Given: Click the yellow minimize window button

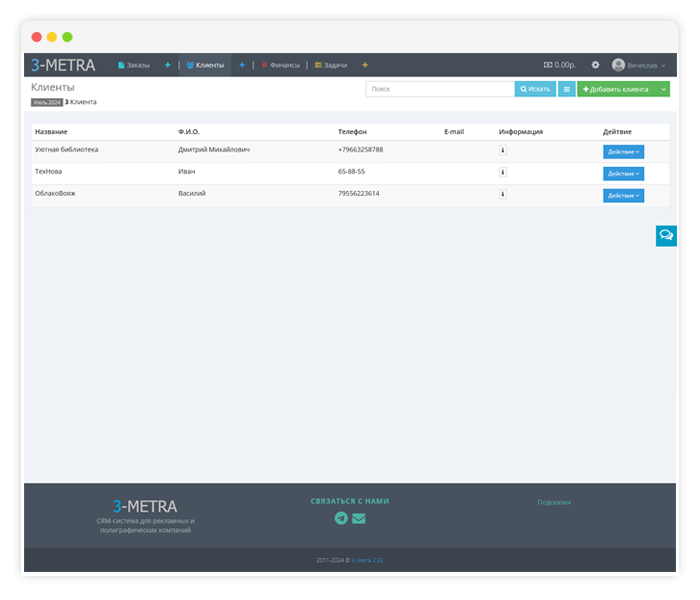Looking at the screenshot, I should [x=52, y=37].
